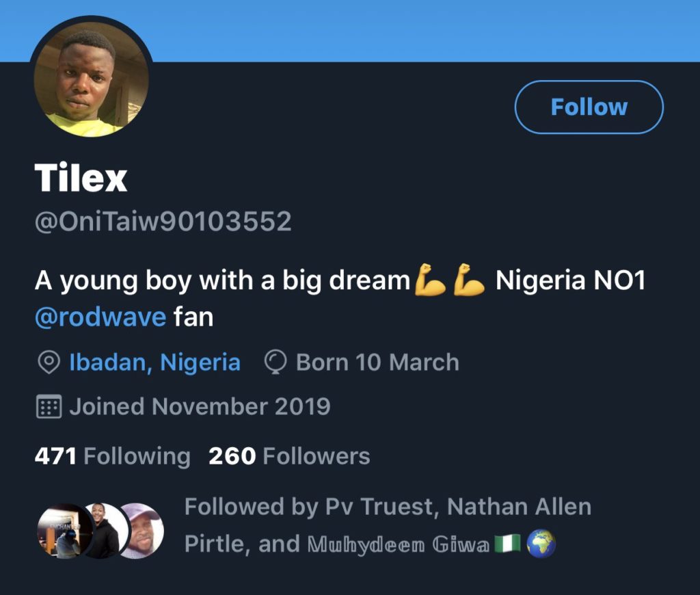Click the location pin icon
The height and width of the screenshot is (595, 700).
click(48, 362)
